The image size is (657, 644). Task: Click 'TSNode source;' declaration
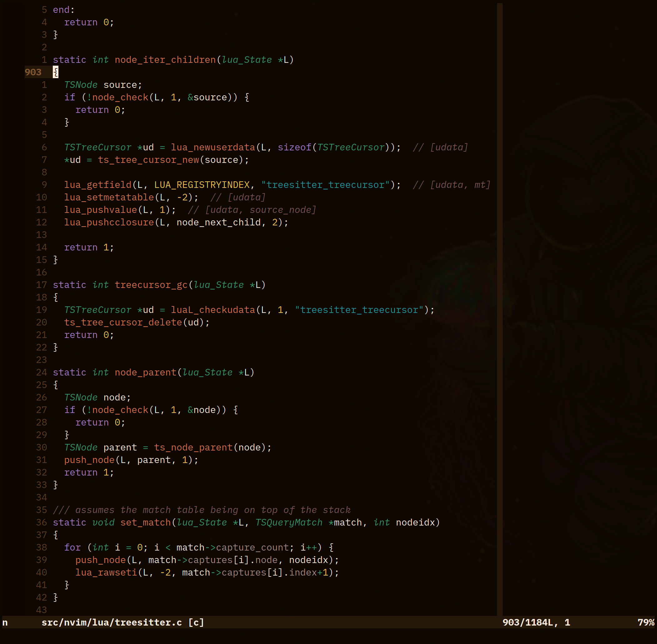103,85
